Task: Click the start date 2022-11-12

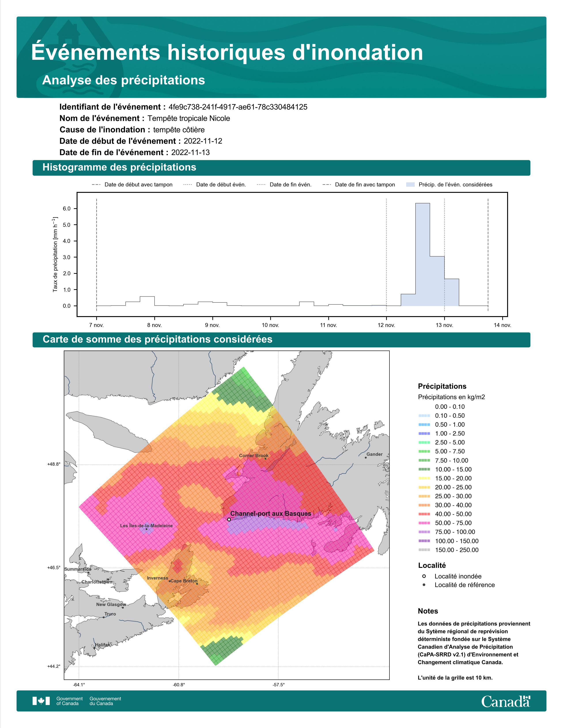Action: click(203, 141)
